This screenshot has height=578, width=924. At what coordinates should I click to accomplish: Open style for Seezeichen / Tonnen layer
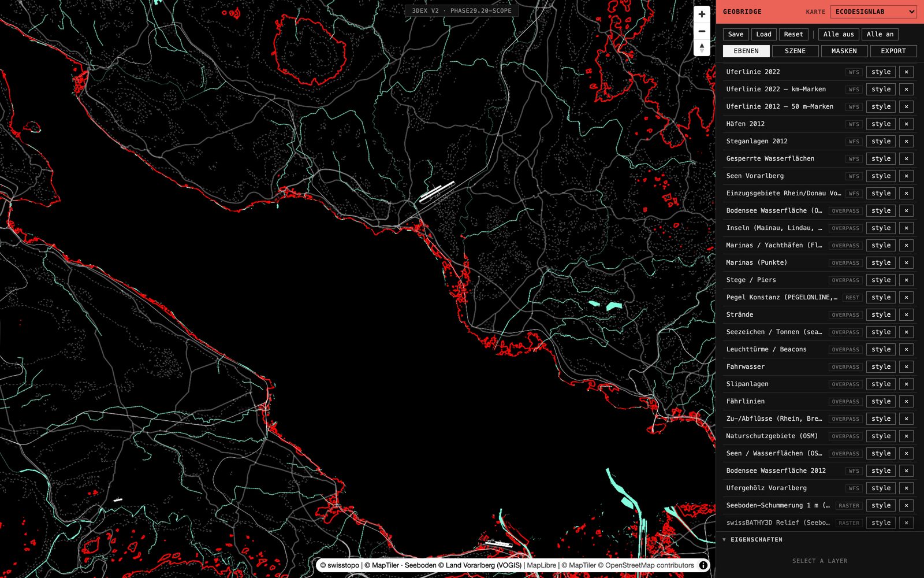(881, 332)
